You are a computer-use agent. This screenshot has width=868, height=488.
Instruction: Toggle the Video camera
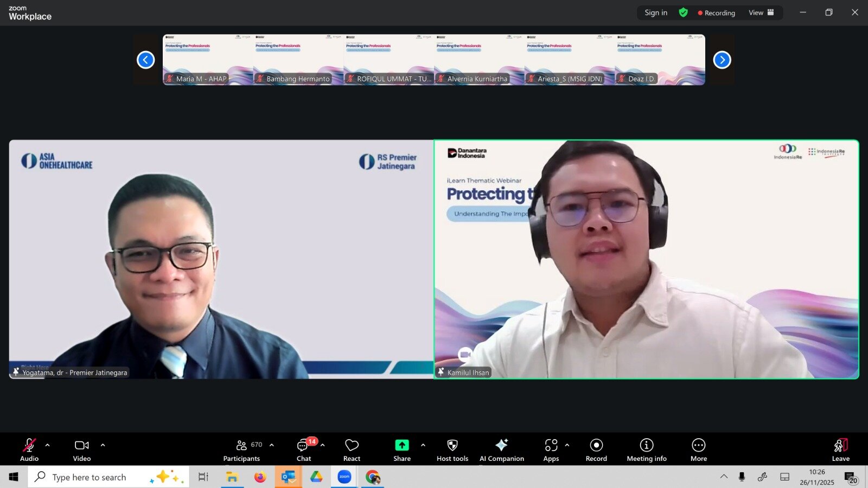click(x=82, y=450)
